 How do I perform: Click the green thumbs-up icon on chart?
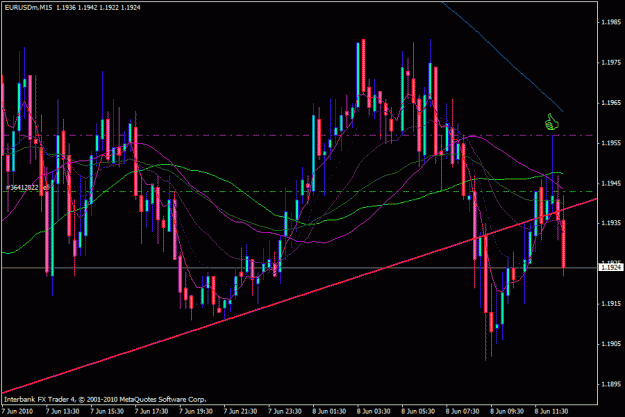[x=552, y=122]
